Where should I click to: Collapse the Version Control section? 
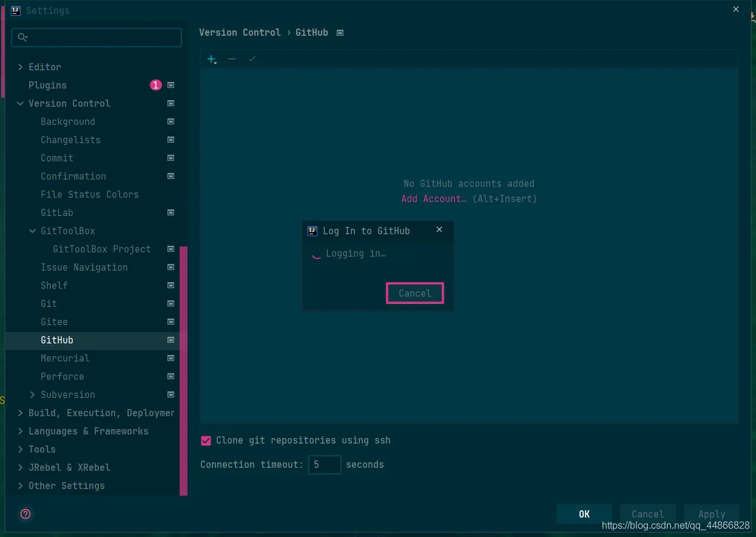click(21, 103)
